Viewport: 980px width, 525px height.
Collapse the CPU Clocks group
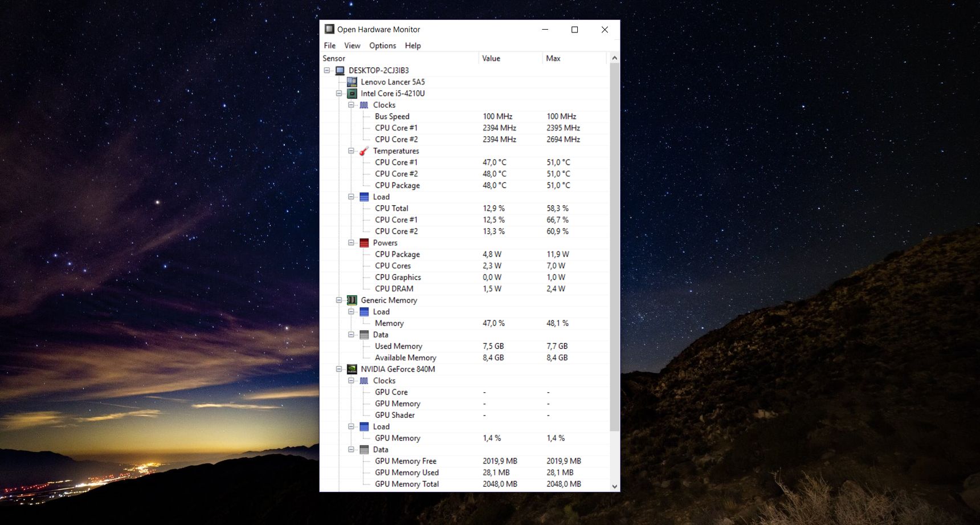[351, 105]
